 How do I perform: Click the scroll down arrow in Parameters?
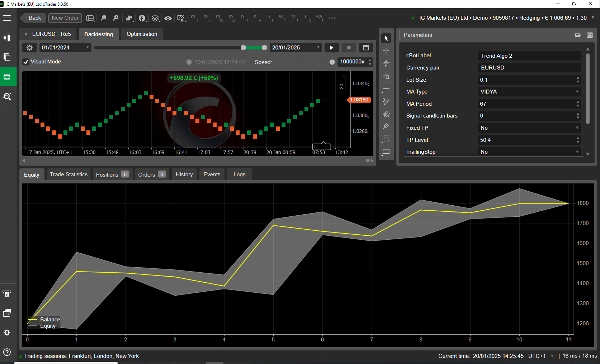[588, 154]
